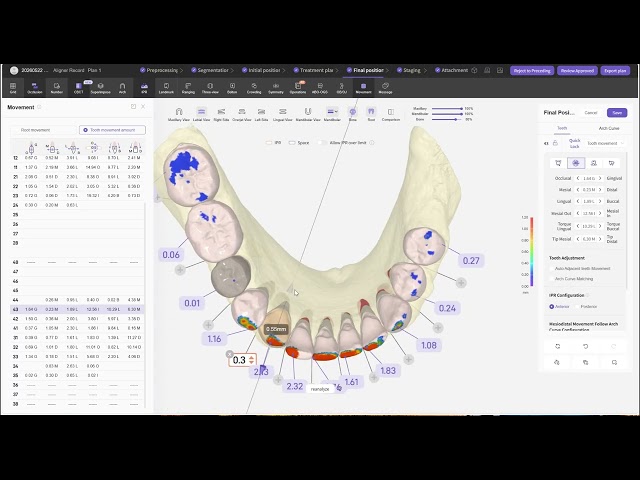Click the Export plan button
Image resolution: width=640 pixels, height=480 pixels.
tap(615, 71)
